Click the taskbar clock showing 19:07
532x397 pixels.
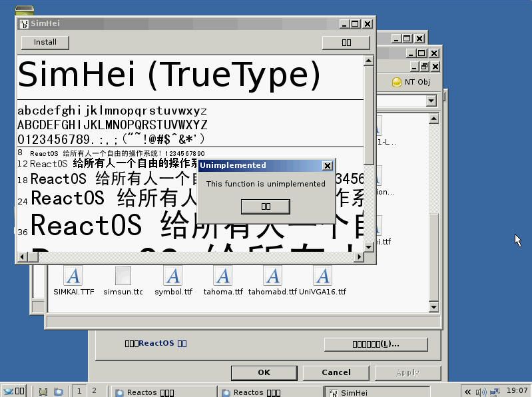tap(517, 390)
